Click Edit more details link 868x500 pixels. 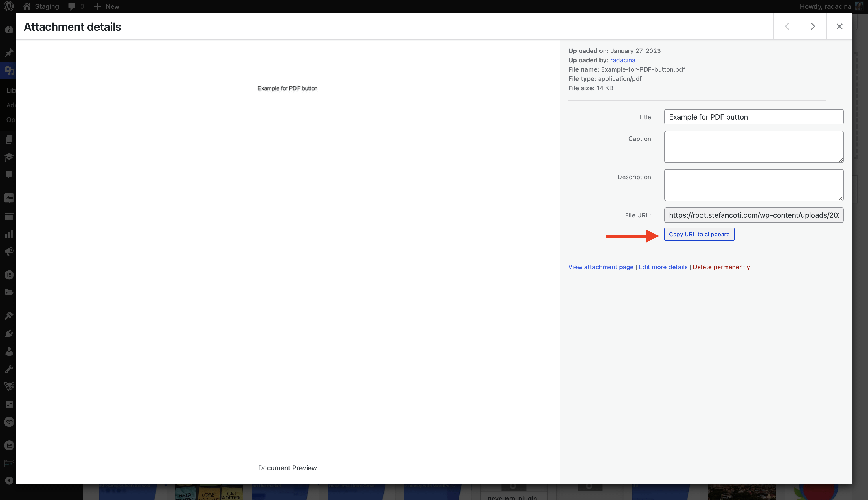(663, 267)
